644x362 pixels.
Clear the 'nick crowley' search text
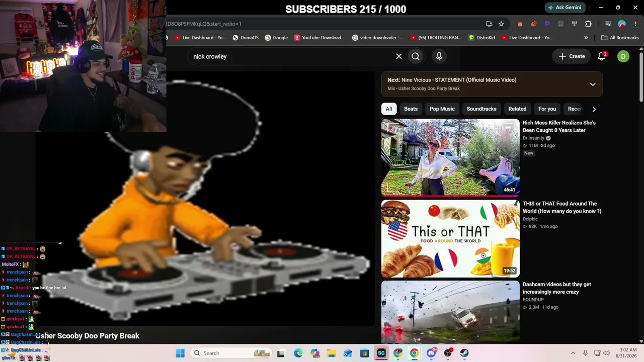pos(399,56)
